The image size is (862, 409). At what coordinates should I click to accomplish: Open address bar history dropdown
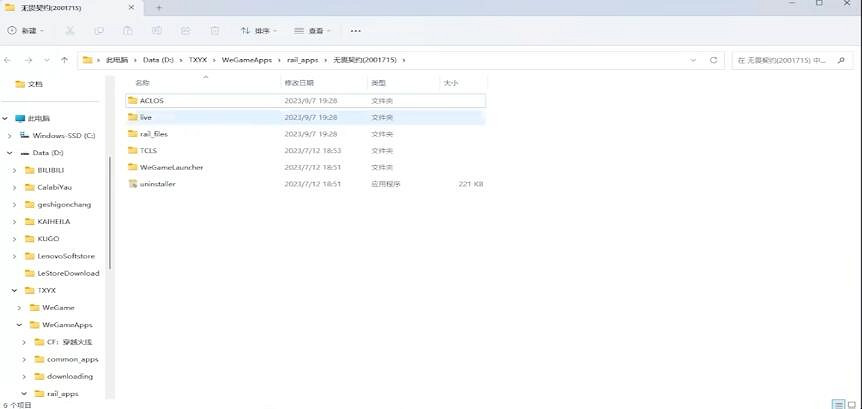(693, 60)
